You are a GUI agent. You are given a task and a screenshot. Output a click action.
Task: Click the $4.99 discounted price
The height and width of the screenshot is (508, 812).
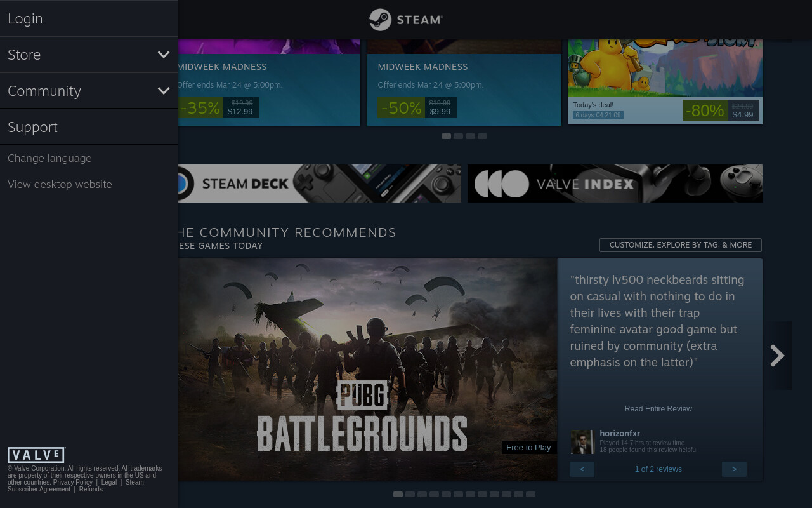tap(743, 115)
